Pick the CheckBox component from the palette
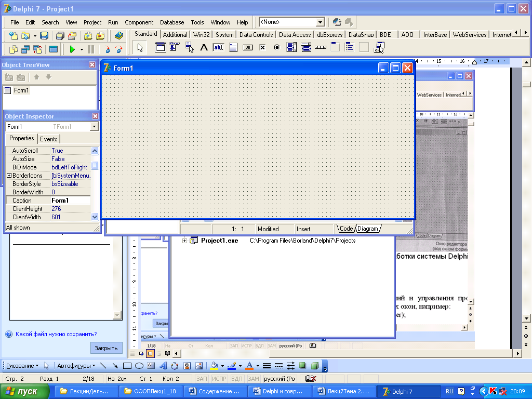This screenshot has height=399, width=532. point(262,48)
